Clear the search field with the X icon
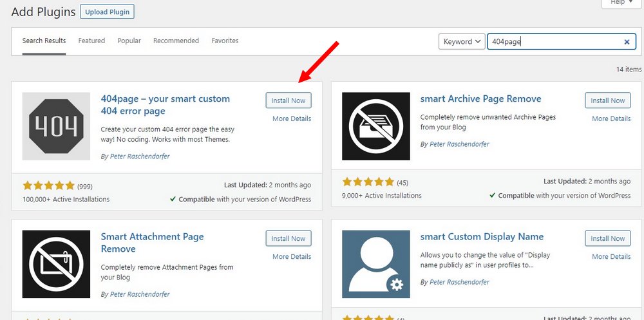 [x=627, y=41]
